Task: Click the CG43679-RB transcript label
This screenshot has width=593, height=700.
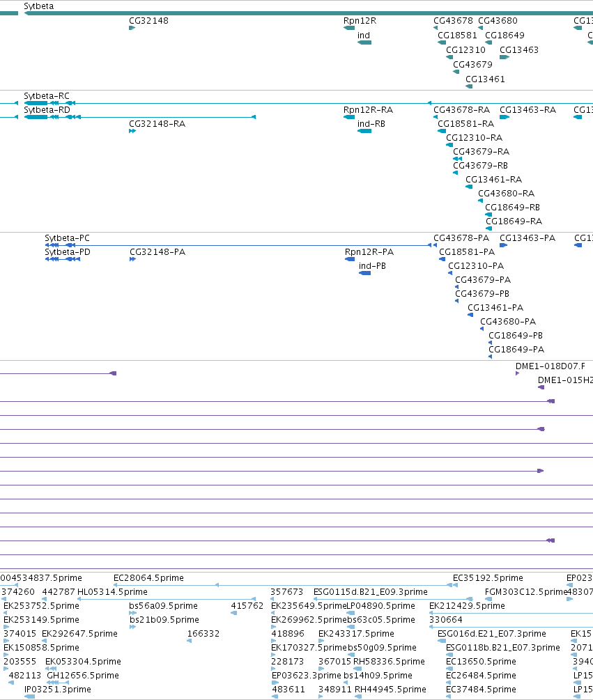Action: (481, 165)
